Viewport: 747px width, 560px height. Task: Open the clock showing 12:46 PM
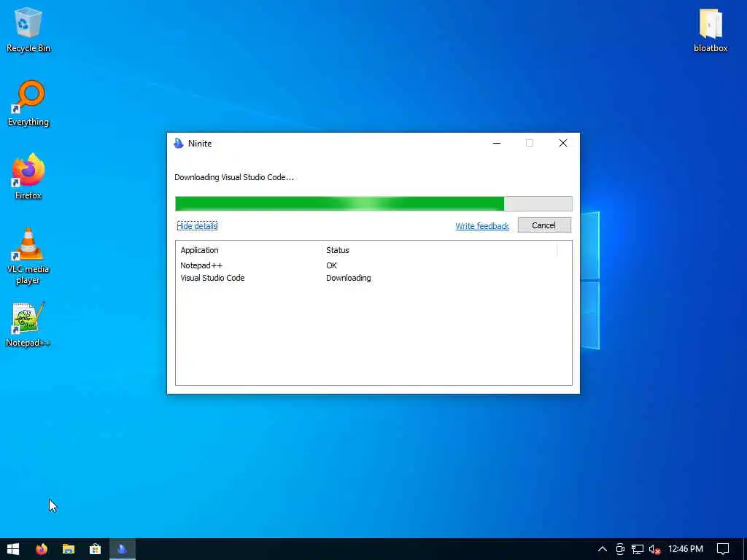[686, 549]
